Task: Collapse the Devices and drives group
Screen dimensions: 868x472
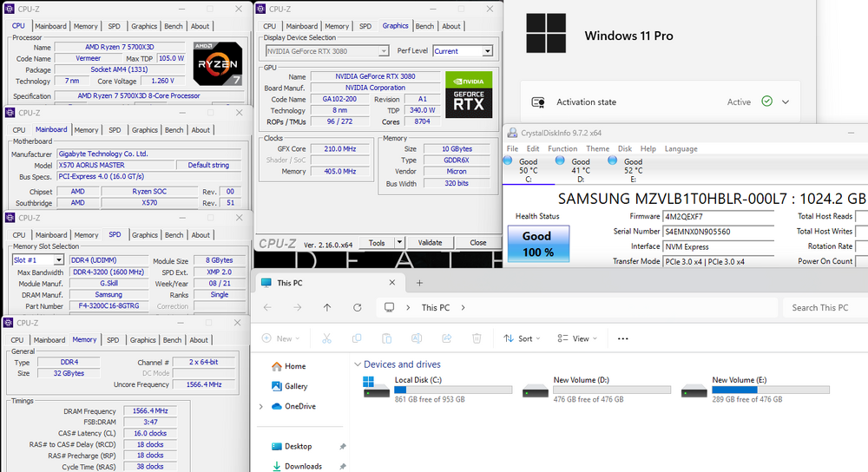Action: click(357, 365)
